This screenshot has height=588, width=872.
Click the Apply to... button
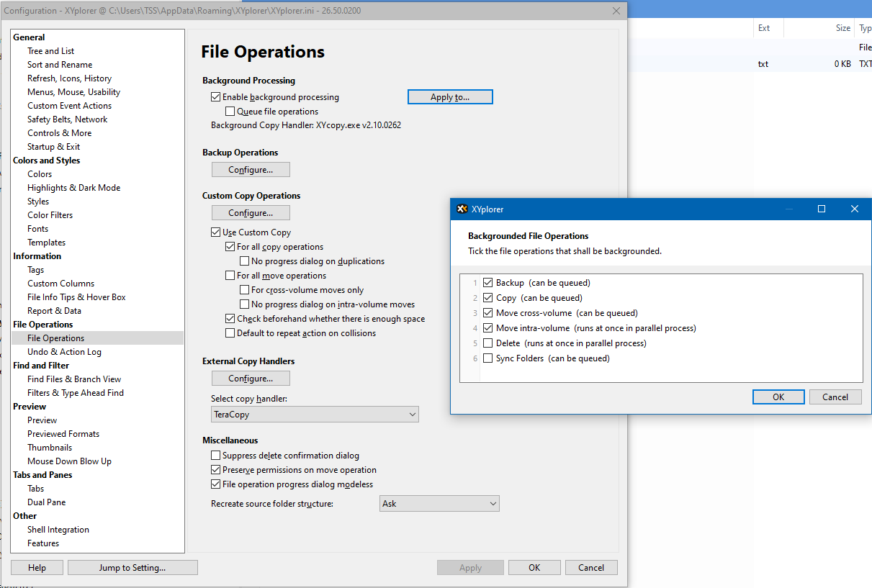(450, 97)
